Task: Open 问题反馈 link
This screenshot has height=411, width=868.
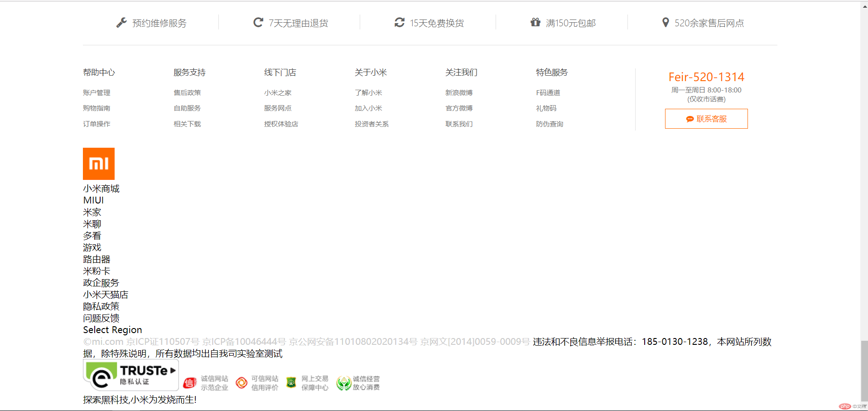Action: point(101,318)
